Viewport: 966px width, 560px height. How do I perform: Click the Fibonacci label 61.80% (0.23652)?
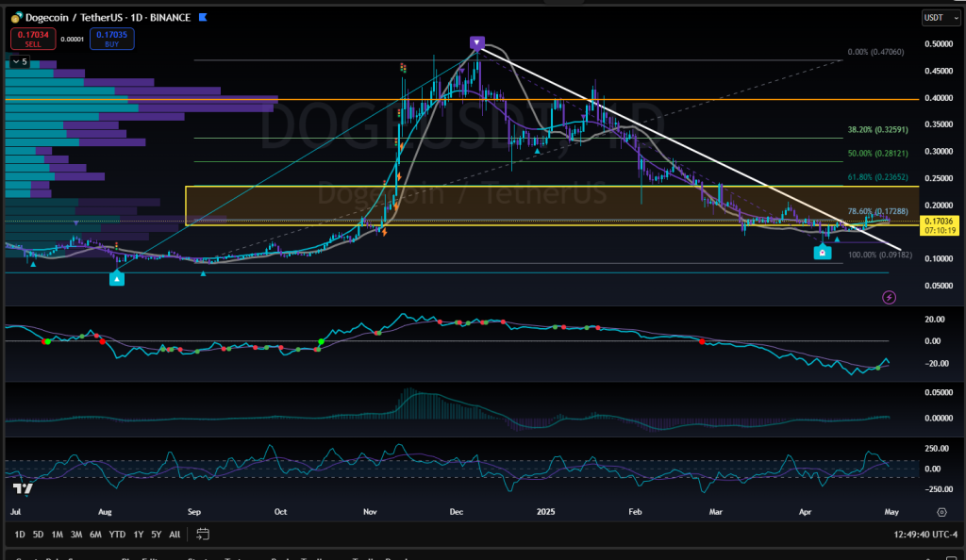tap(877, 177)
